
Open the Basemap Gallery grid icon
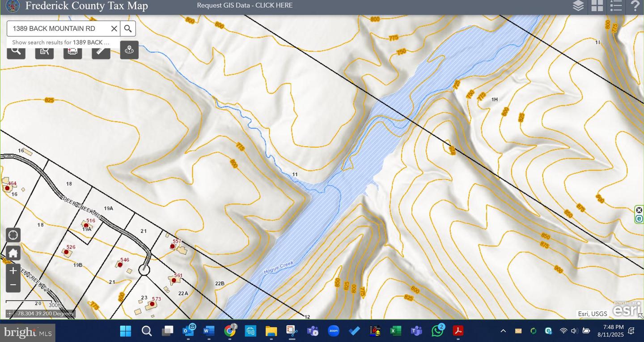click(597, 6)
